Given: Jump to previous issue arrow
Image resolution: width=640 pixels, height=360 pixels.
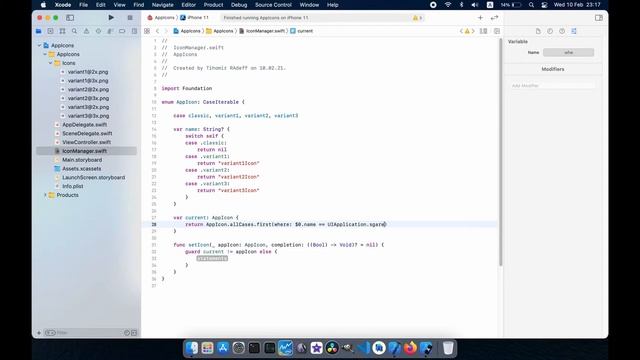Looking at the screenshot, I should pyautogui.click(x=461, y=31).
